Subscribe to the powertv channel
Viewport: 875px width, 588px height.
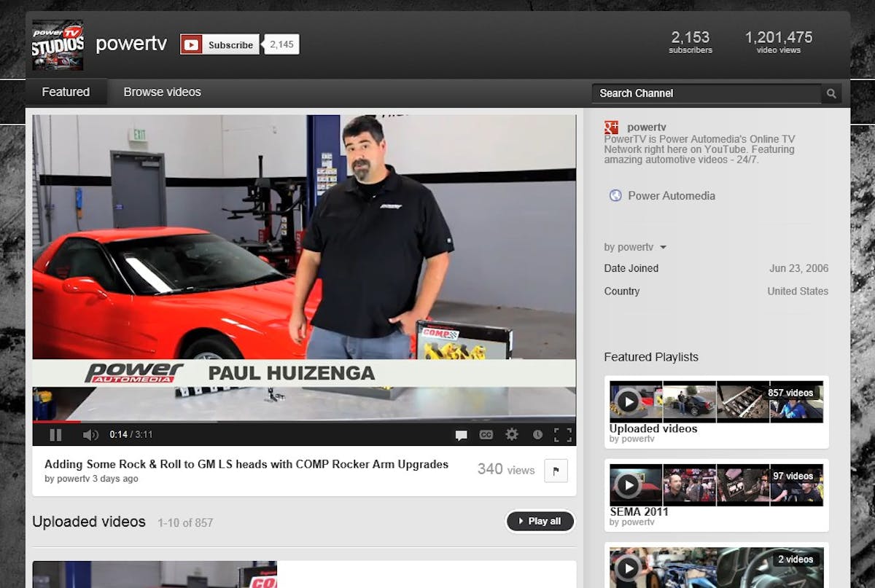tap(220, 44)
